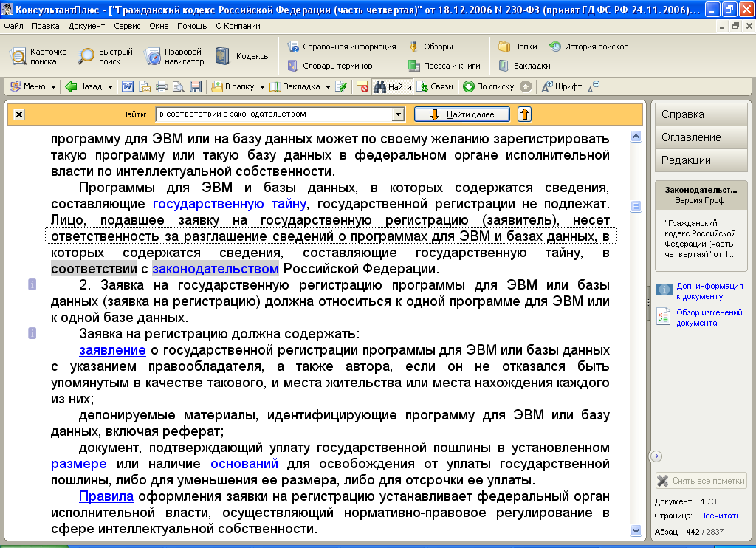Switch to Оглавление tab
Image resolution: width=756 pixels, height=548 pixels.
point(701,137)
